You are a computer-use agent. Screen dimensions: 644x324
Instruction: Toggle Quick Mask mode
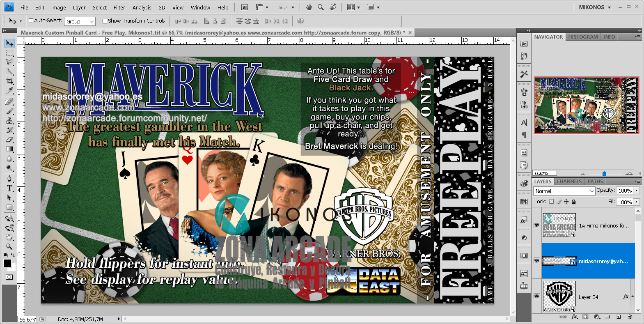[9, 277]
